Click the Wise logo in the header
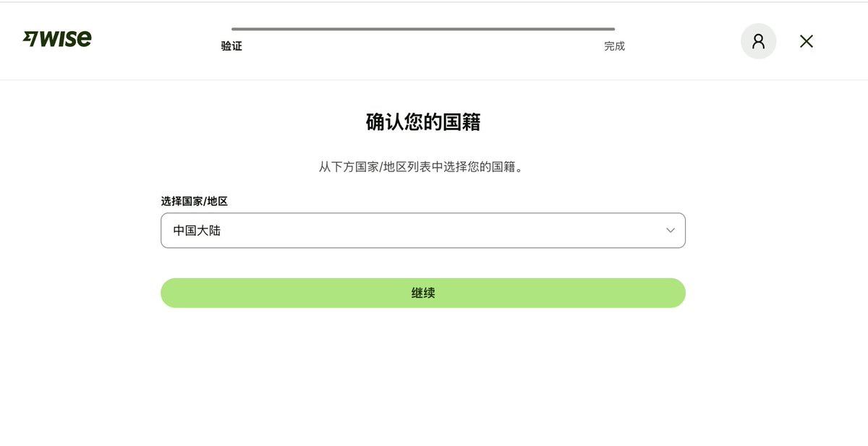 tap(57, 39)
